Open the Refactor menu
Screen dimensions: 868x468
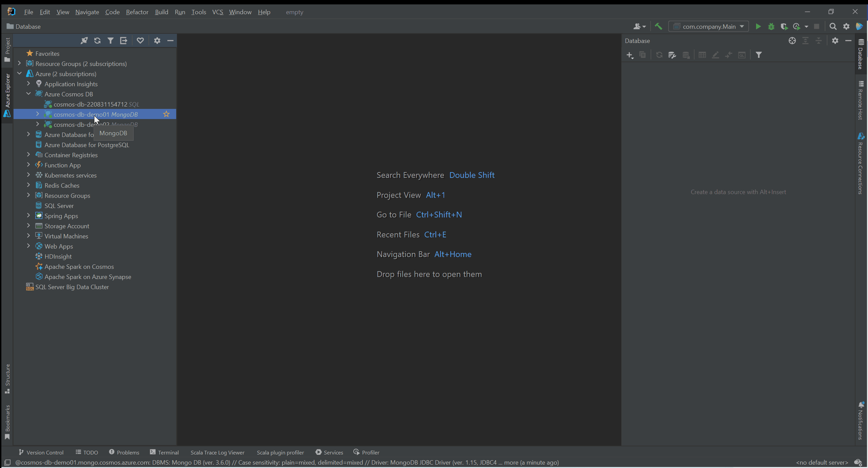[x=137, y=11]
